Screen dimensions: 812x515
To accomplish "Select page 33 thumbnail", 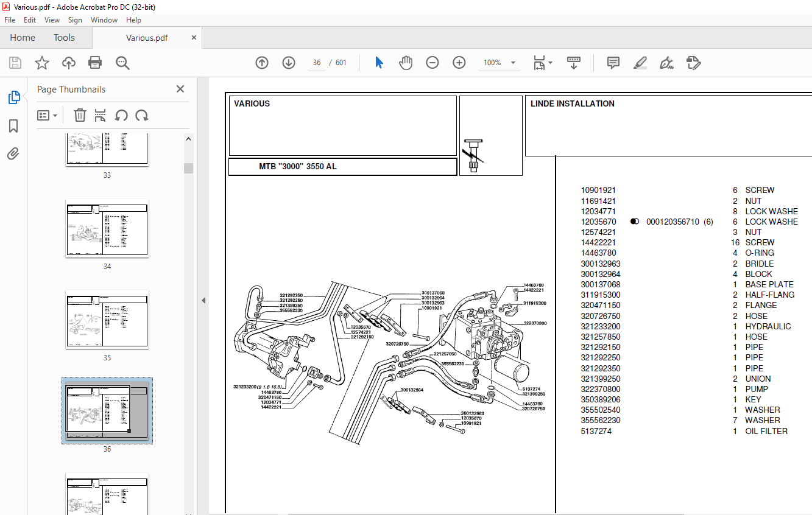I will coord(107,149).
